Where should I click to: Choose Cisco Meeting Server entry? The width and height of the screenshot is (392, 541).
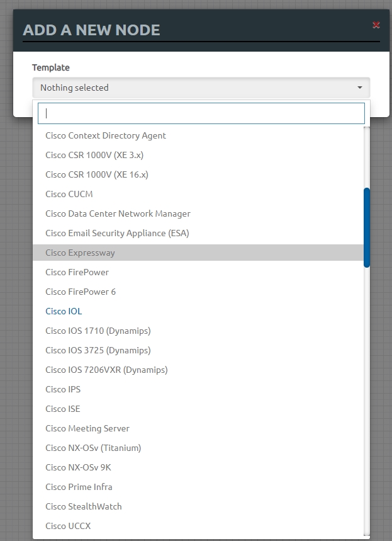198,428
